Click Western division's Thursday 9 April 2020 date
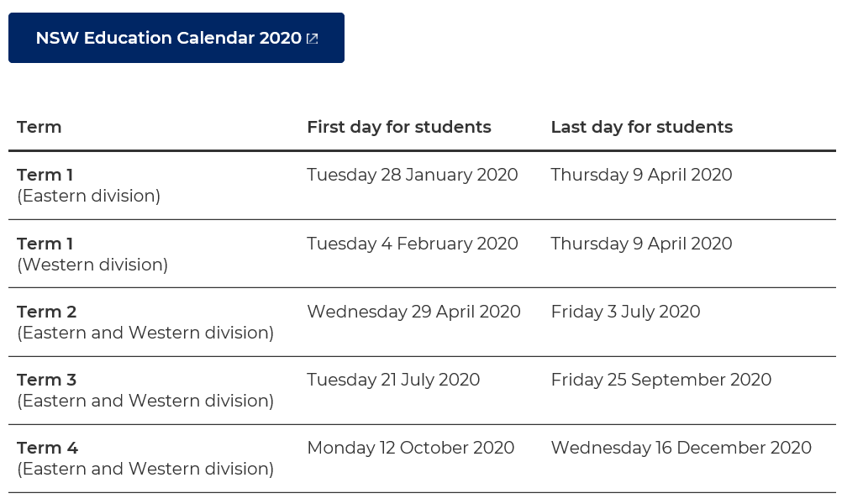842x504 pixels. (x=641, y=244)
